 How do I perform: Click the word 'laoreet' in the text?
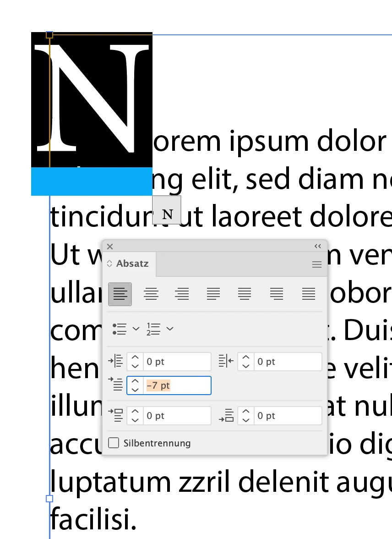click(x=257, y=216)
